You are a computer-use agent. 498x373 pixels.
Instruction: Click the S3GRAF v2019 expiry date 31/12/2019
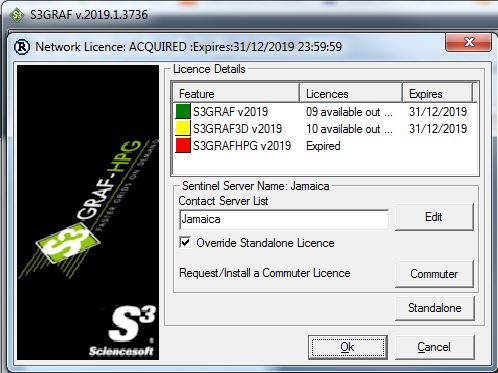click(438, 112)
